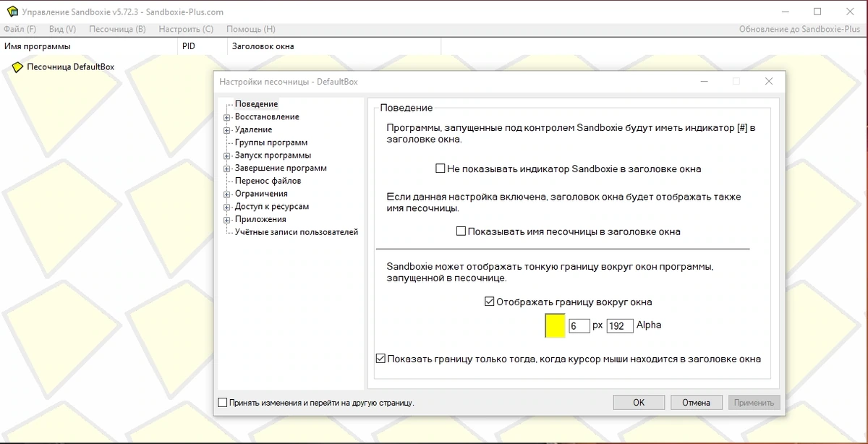Viewport: 868px width, 444px height.
Task: Select the Удаление label in tree
Action: [x=254, y=130]
